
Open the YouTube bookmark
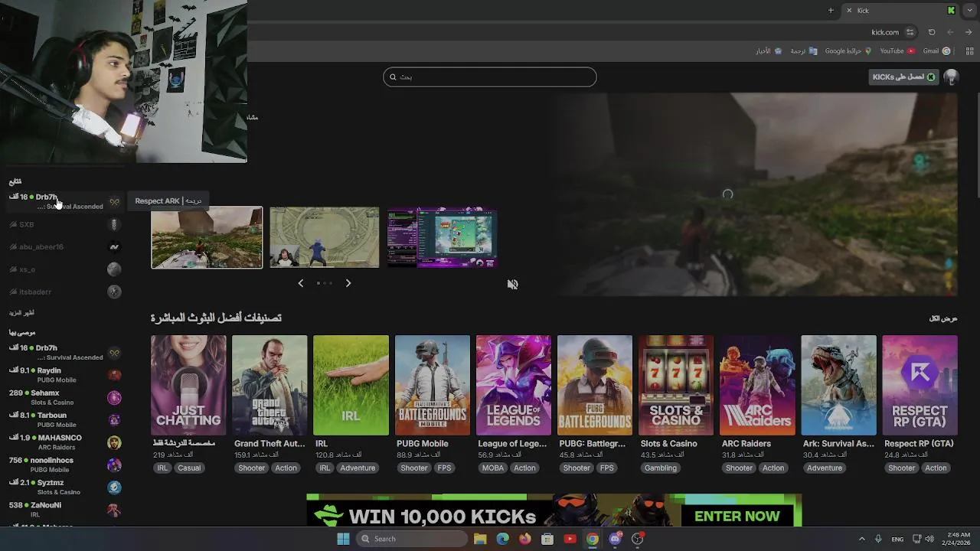pos(897,51)
